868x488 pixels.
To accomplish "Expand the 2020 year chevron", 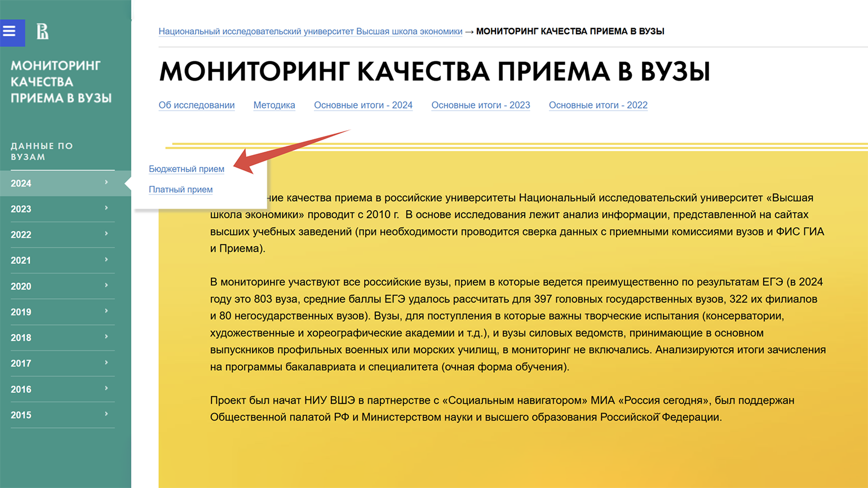I will point(107,286).
